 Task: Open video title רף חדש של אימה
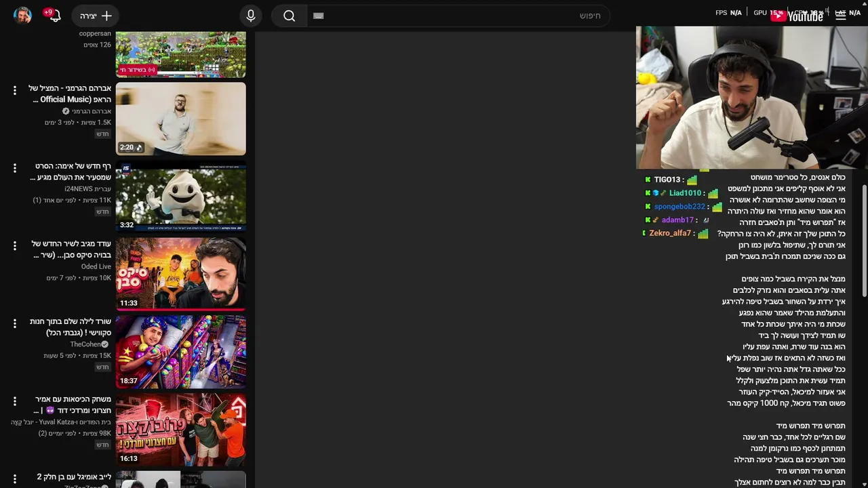(x=71, y=171)
